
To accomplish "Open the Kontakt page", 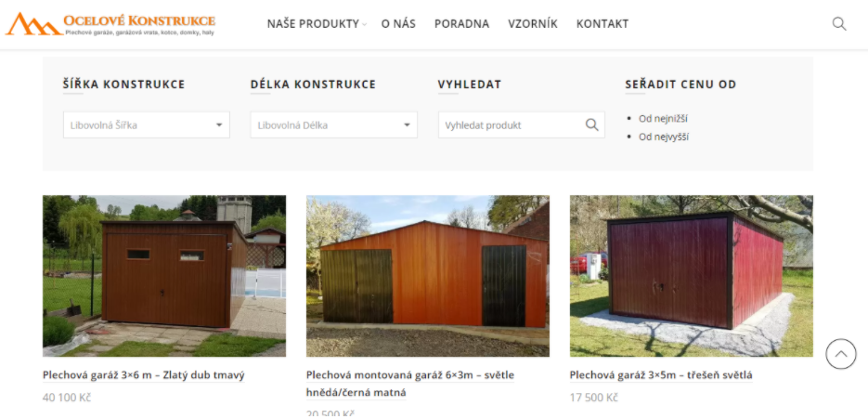I will point(602,24).
